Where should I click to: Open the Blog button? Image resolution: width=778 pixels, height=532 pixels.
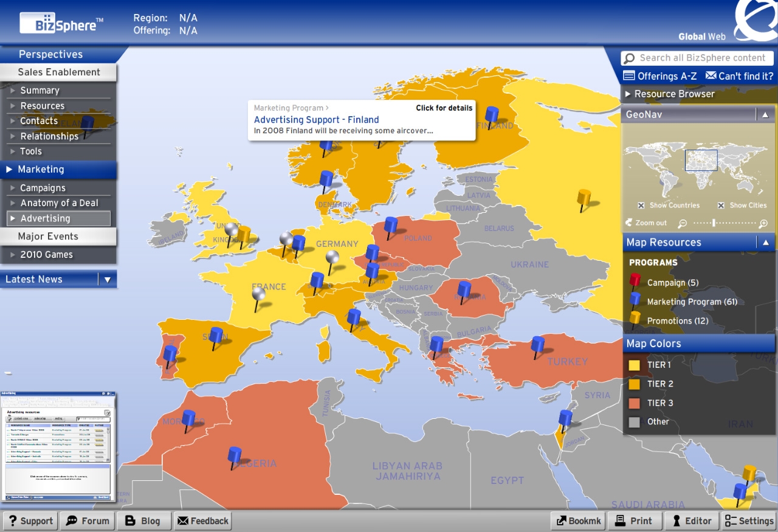tap(143, 521)
